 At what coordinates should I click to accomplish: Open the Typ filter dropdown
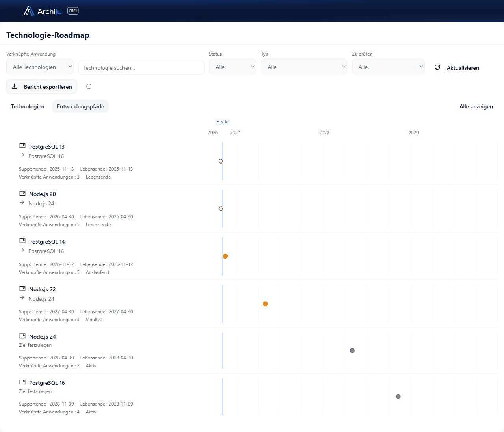point(304,67)
